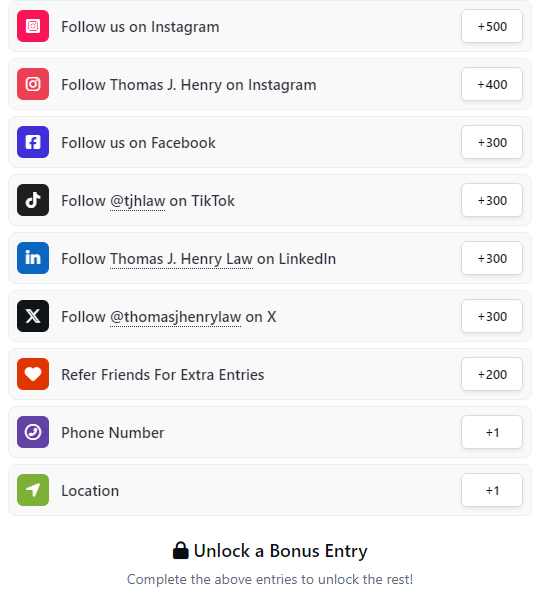The height and width of the screenshot is (611, 540).
Task: Click the black X logo icon
Action: tap(33, 316)
